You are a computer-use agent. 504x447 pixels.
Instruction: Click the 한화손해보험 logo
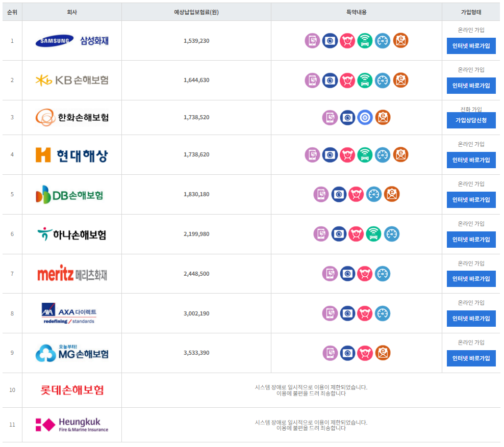(x=72, y=118)
